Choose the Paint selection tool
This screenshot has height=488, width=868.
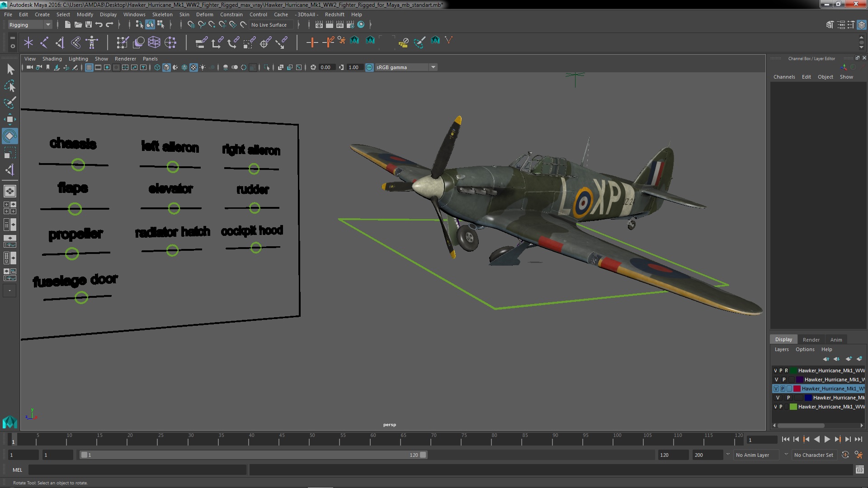pyautogui.click(x=10, y=103)
